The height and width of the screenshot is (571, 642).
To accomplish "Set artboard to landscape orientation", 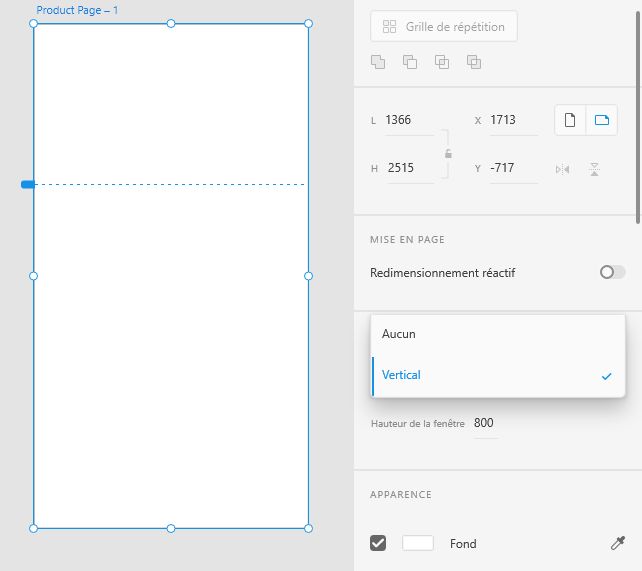I will [x=602, y=120].
